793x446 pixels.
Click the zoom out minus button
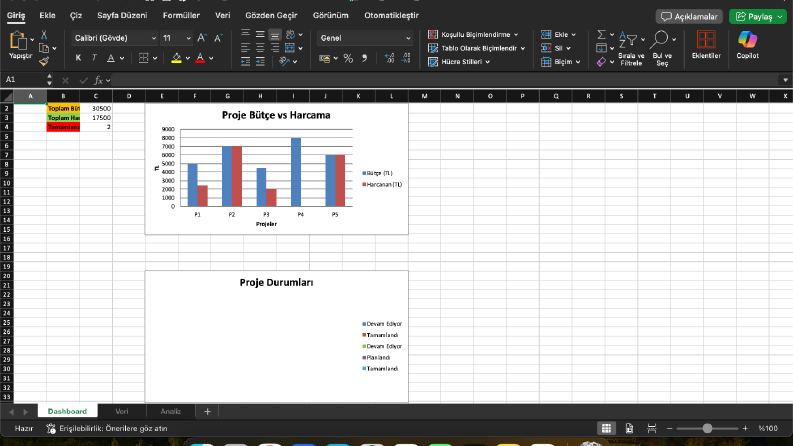(x=670, y=428)
